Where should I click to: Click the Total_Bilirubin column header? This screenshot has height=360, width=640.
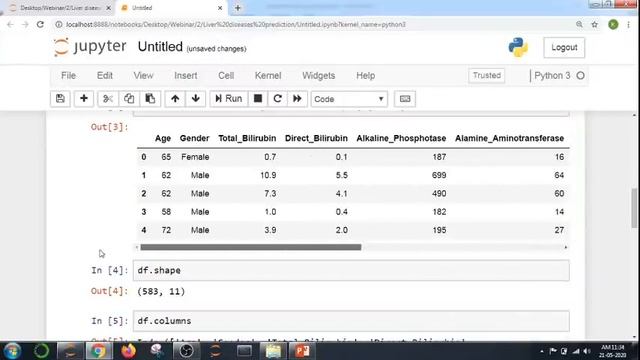tap(247, 138)
